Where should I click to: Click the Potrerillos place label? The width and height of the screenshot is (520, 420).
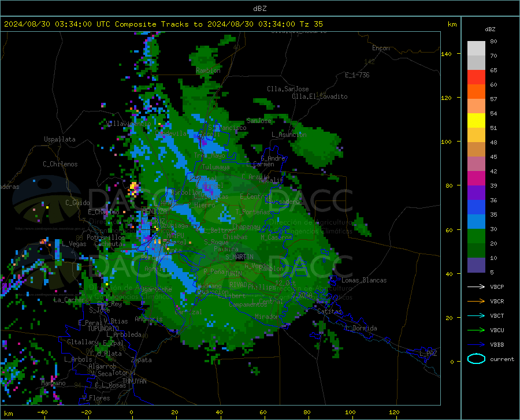coord(106,237)
